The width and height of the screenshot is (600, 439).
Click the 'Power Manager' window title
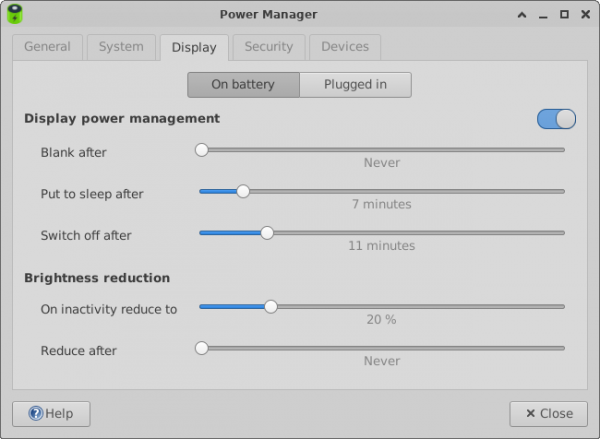pyautogui.click(x=269, y=15)
